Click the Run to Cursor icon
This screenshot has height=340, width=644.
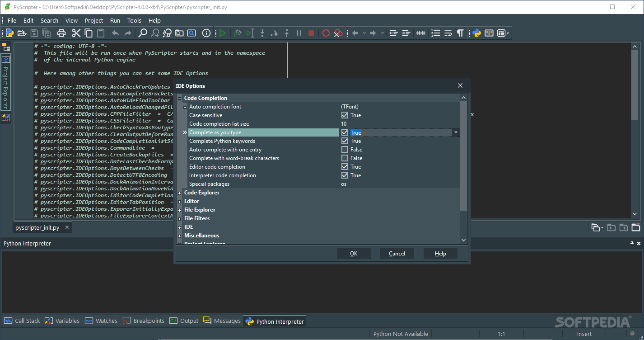(x=250, y=33)
